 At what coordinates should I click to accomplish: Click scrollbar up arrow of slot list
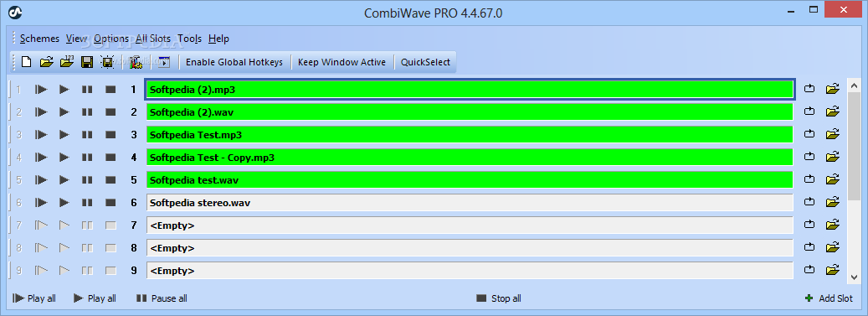[854, 86]
